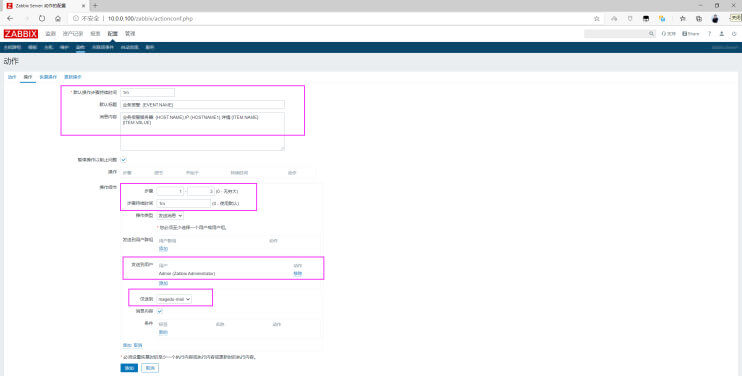Click the operation details 取消 link
This screenshot has height=376, width=742.
(x=138, y=346)
